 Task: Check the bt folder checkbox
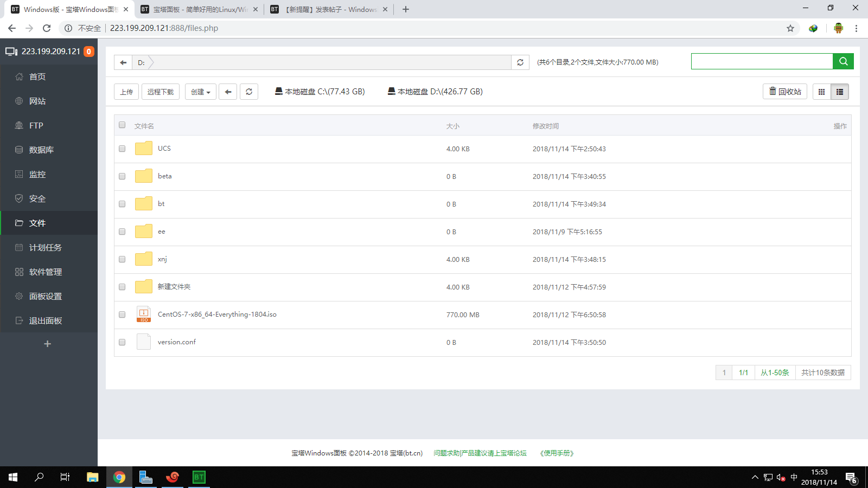coord(122,204)
